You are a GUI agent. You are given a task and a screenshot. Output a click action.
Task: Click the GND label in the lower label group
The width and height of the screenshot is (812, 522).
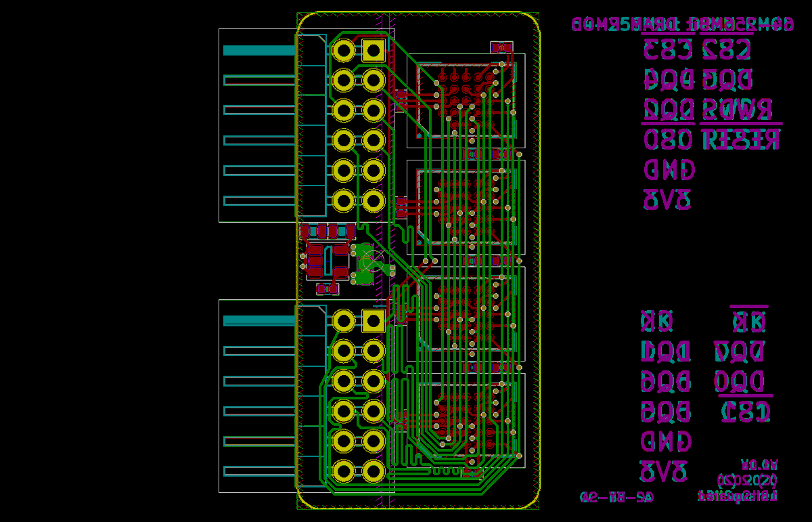666,442
